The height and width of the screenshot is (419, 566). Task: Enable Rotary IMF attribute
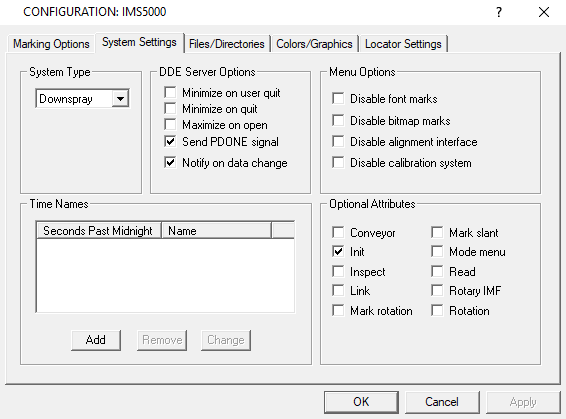coord(437,291)
